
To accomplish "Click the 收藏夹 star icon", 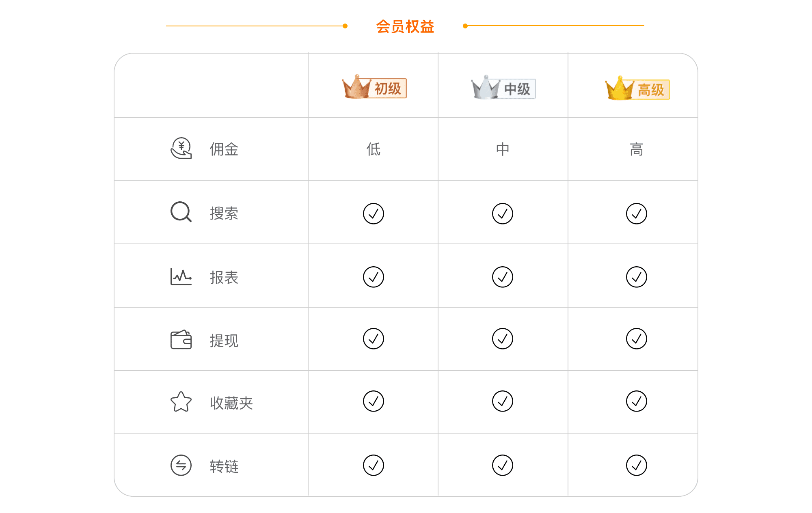I will pos(181,402).
